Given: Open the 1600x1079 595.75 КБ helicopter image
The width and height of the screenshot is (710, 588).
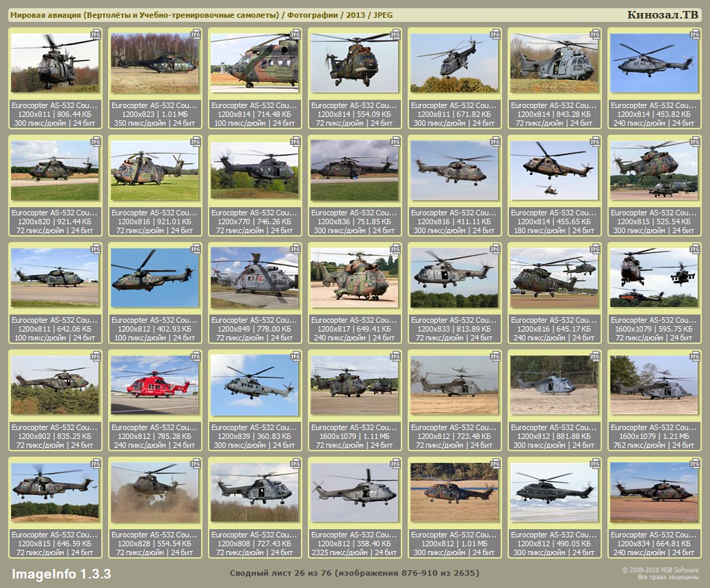Looking at the screenshot, I should click(x=653, y=278).
